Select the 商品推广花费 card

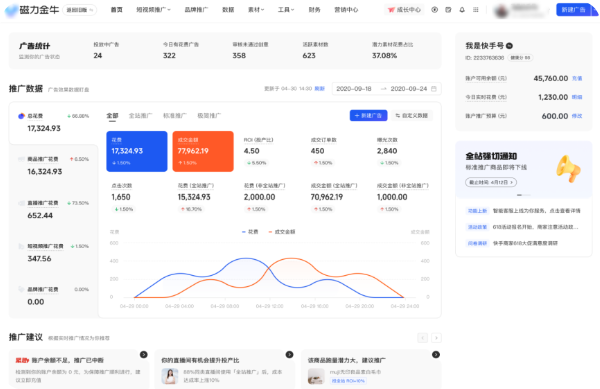tap(54, 166)
